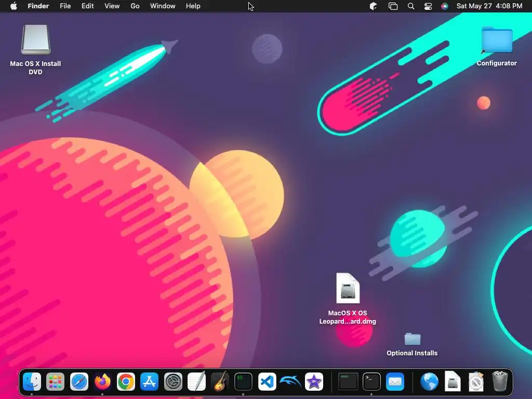Open the Window menu
This screenshot has height=399, width=532.
(x=163, y=6)
